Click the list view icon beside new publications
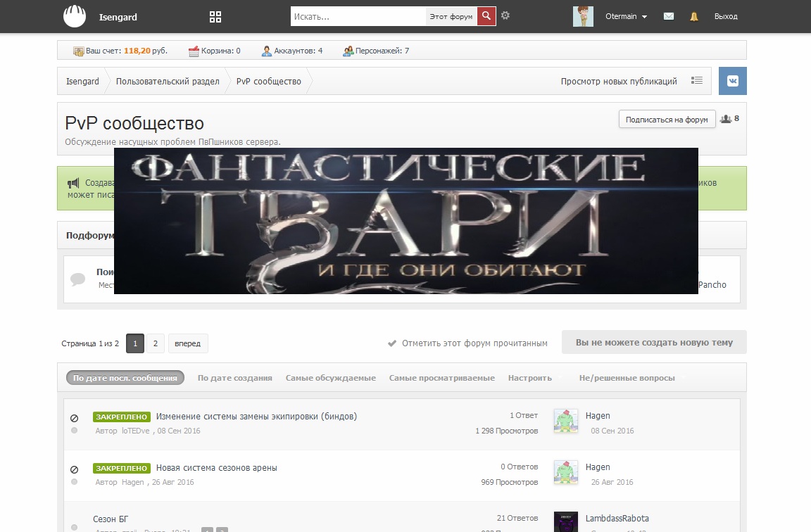The width and height of the screenshot is (811, 532). point(697,81)
